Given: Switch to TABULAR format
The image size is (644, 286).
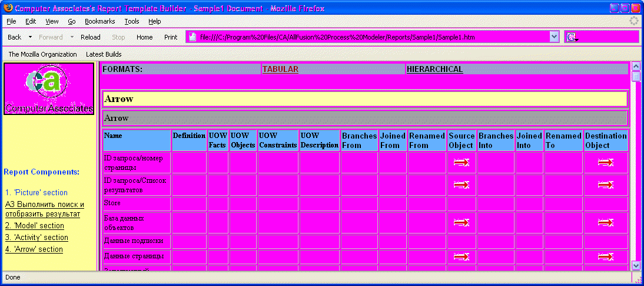Looking at the screenshot, I should coord(281,69).
